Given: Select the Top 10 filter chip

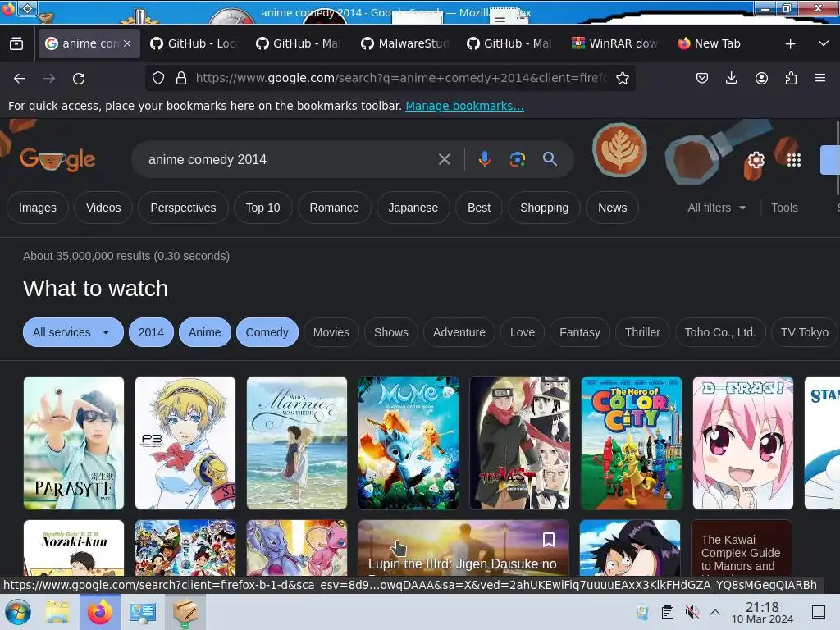Looking at the screenshot, I should point(263,208).
